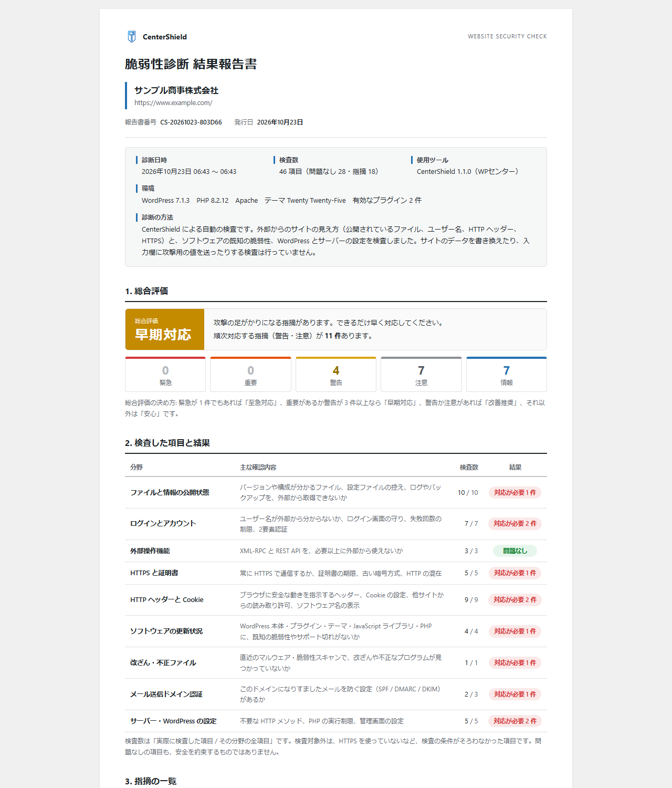Select report number CS-20261023-803D66
The width and height of the screenshot is (672, 788).
pyautogui.click(x=191, y=122)
